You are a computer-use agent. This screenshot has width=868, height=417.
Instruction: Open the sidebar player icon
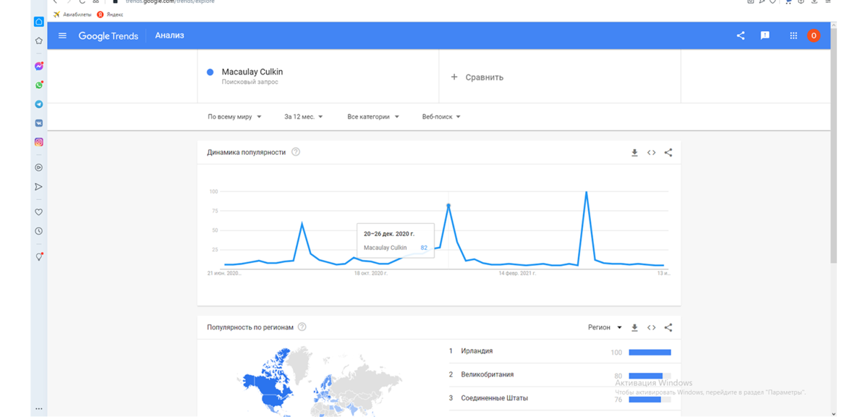pos(39,167)
